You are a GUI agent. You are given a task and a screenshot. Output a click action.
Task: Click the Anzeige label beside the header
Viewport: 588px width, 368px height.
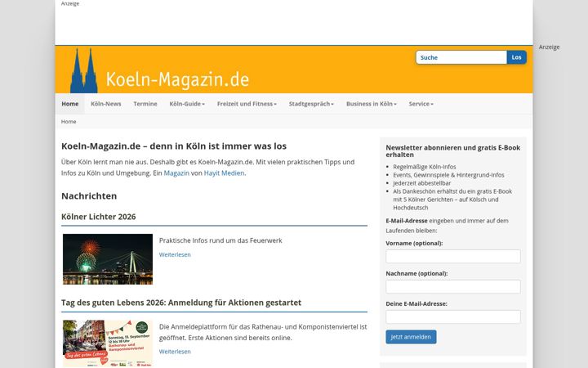pos(549,47)
